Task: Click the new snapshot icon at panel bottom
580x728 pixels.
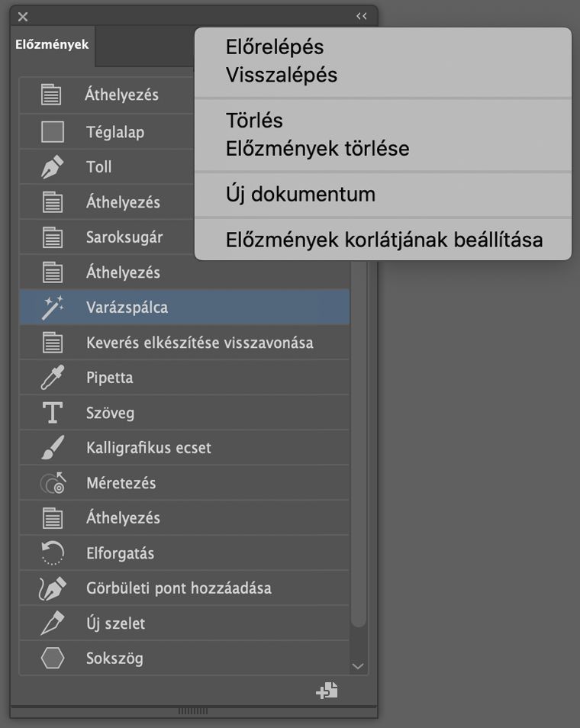Action: (327, 689)
